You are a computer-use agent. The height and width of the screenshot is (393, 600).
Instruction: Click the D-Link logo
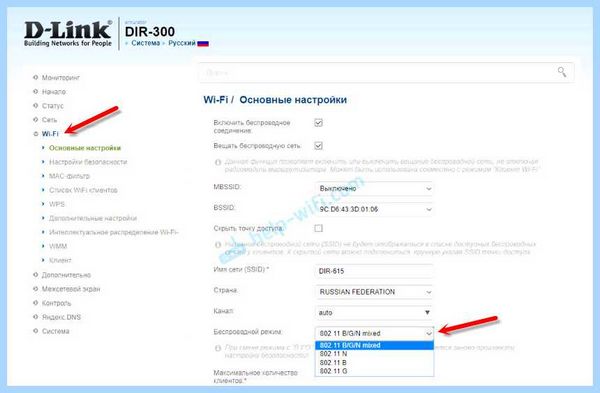pyautogui.click(x=68, y=34)
